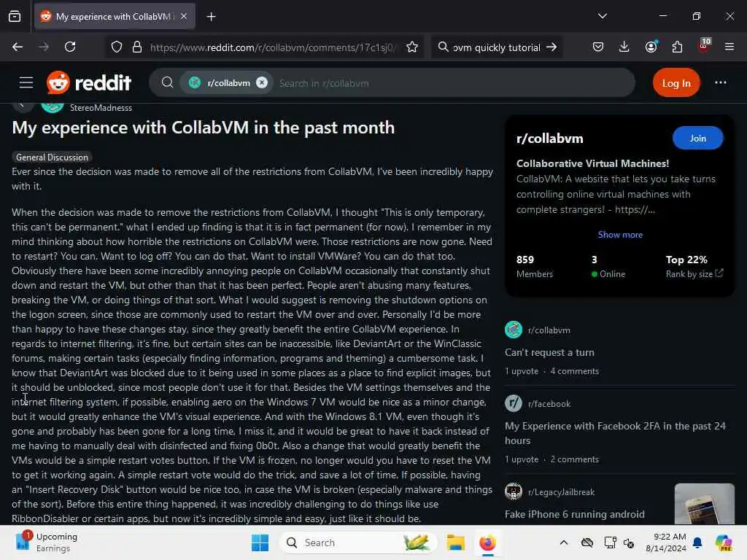
Task: Open the Firefox downloads panel
Action: click(624, 47)
